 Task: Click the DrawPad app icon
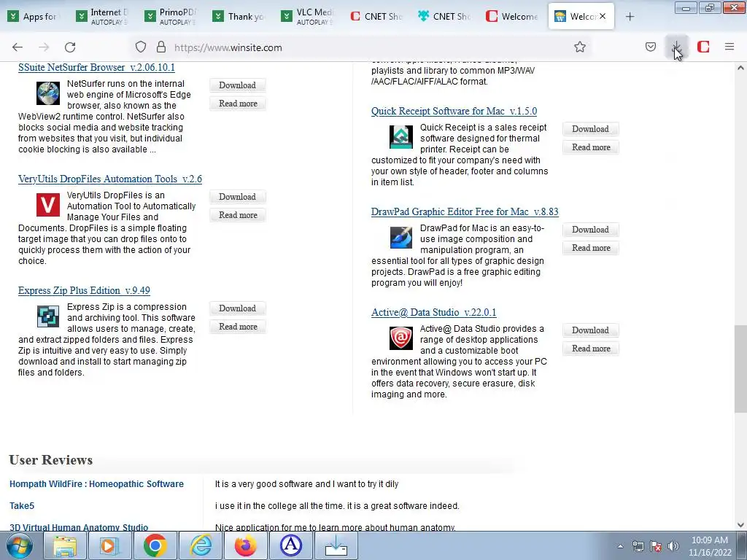tap(401, 238)
